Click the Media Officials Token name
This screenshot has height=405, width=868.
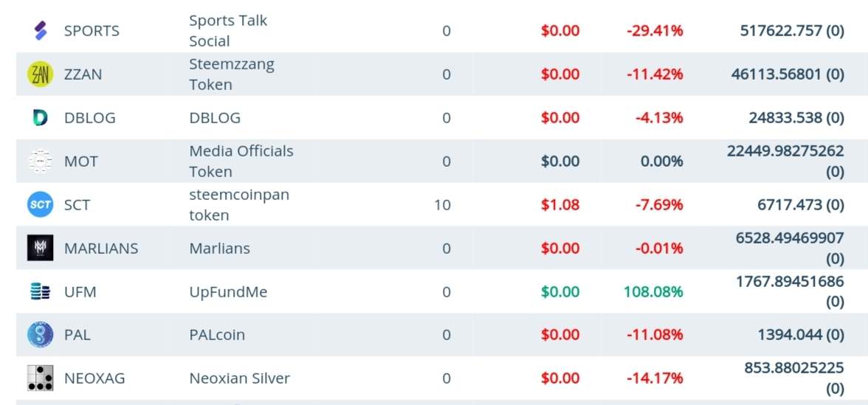pyautogui.click(x=241, y=161)
